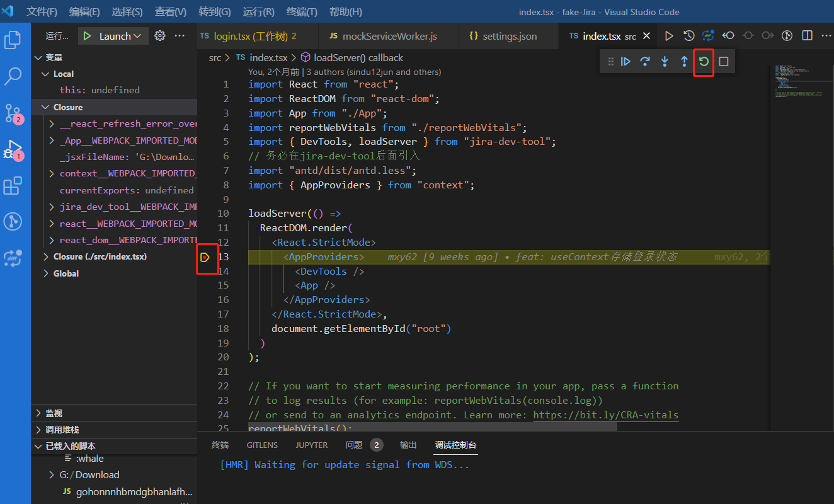
Task: Switch to the settings.json tab
Action: [509, 36]
